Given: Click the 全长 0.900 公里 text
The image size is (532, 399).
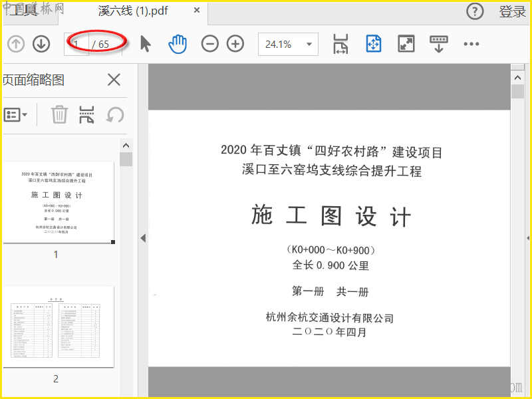Looking at the screenshot, I should tap(331, 265).
